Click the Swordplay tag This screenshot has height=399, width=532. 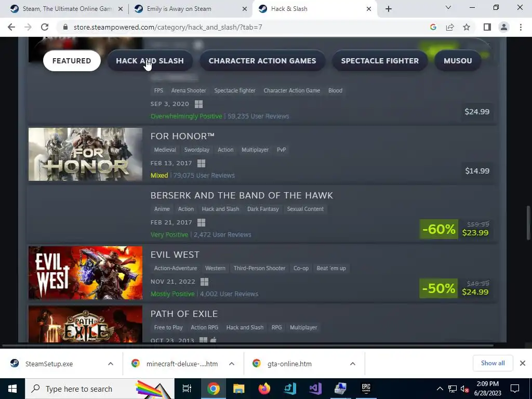[x=196, y=150]
